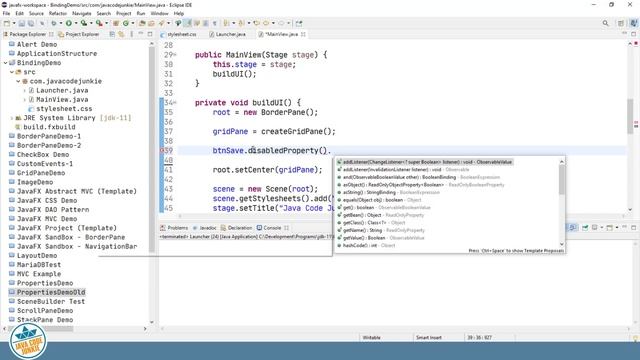Click the New Java Class icon

(126, 23)
